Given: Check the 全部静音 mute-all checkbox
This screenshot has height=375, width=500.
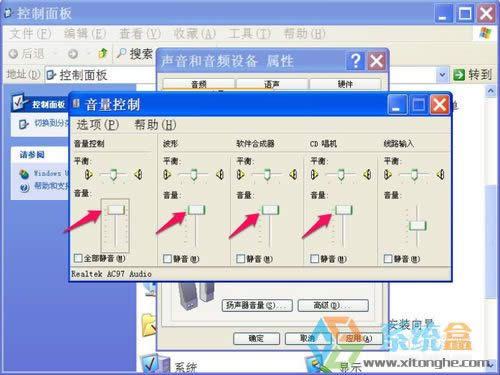Looking at the screenshot, I should coord(78,258).
